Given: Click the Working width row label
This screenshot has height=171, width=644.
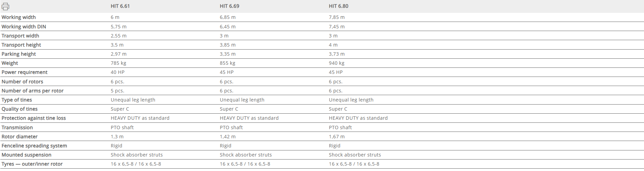Looking at the screenshot, I should [19, 17].
